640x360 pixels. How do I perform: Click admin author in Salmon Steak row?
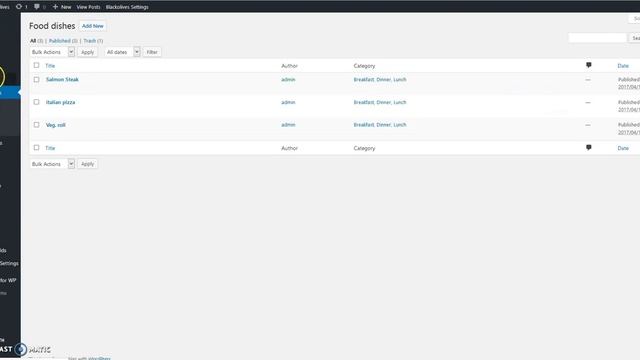pyautogui.click(x=288, y=80)
